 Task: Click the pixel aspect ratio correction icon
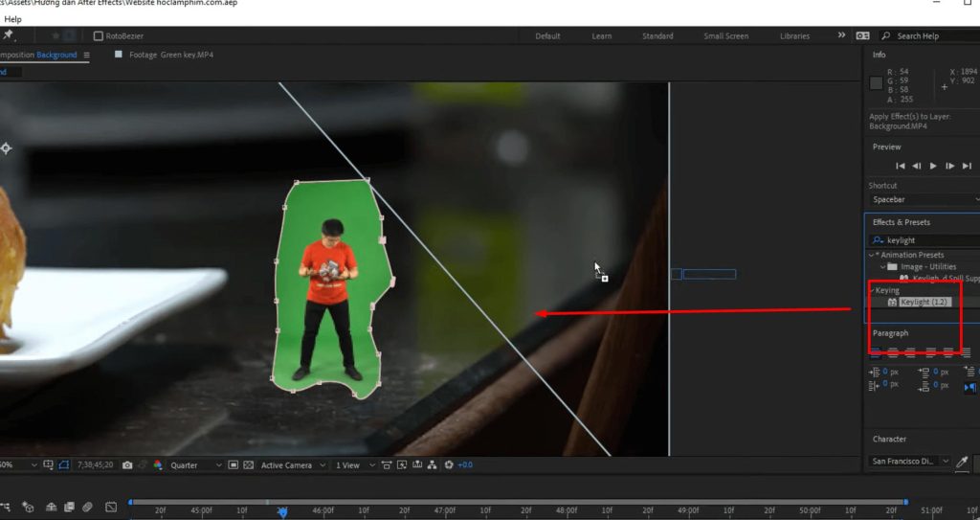(x=387, y=464)
